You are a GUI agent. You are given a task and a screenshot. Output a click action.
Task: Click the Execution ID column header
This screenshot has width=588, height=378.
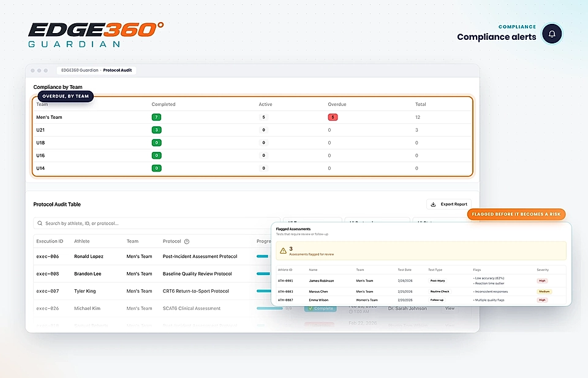click(50, 241)
